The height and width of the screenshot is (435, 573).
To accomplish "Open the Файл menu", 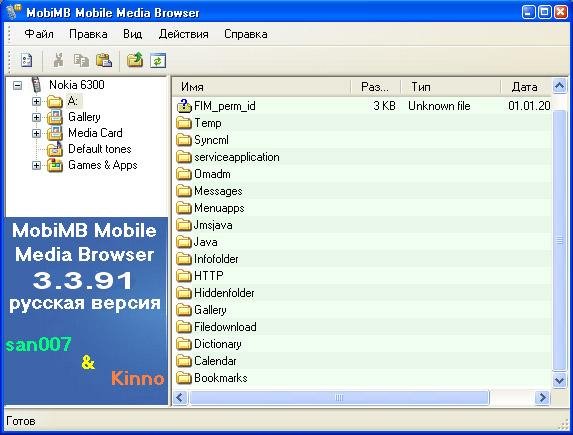I will tap(39, 34).
